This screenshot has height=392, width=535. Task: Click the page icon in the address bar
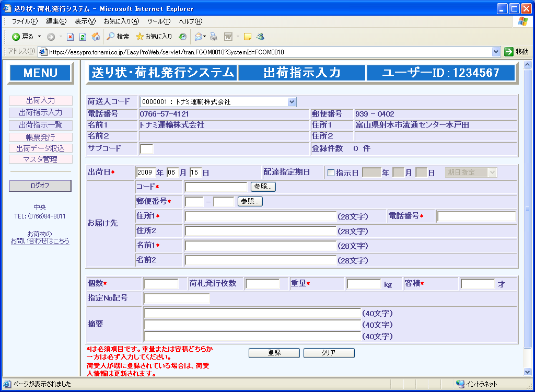point(43,52)
